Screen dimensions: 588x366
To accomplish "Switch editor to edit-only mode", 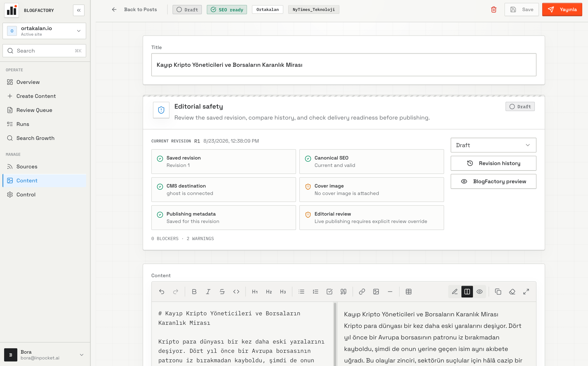I will tap(455, 292).
